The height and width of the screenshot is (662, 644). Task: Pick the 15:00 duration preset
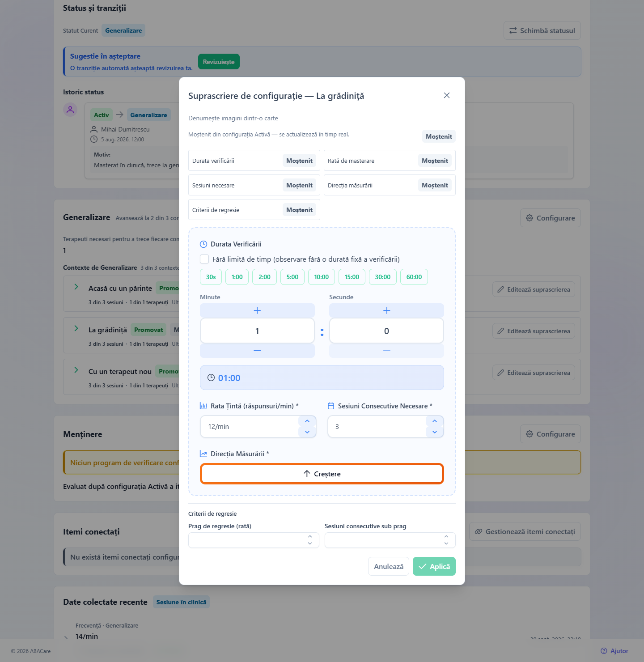(x=352, y=277)
